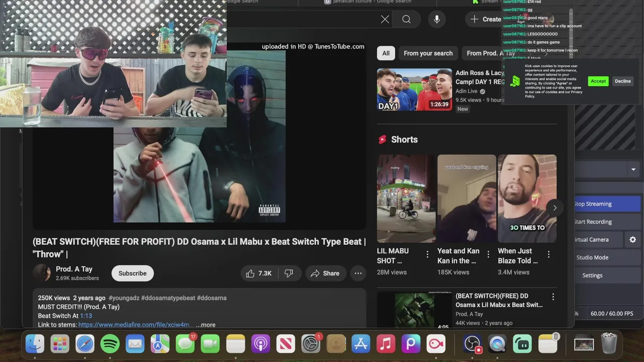Open Launchpad in the dock

(x=60, y=344)
